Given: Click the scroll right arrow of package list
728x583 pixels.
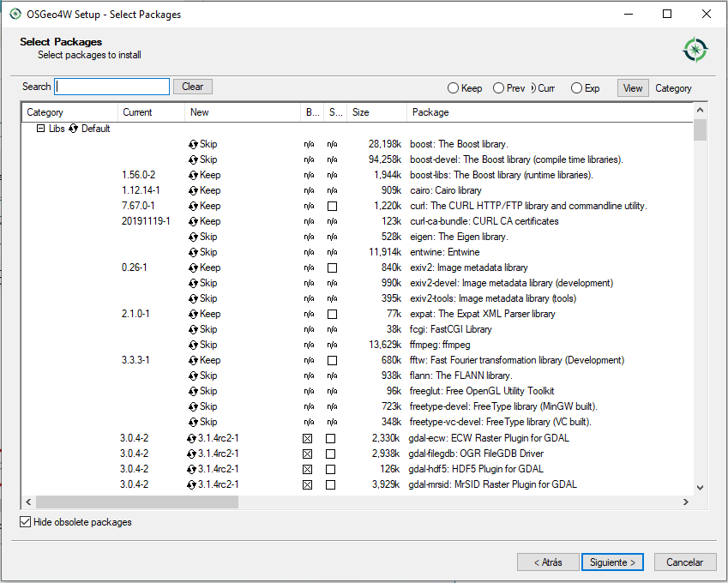Looking at the screenshot, I should tap(686, 502).
